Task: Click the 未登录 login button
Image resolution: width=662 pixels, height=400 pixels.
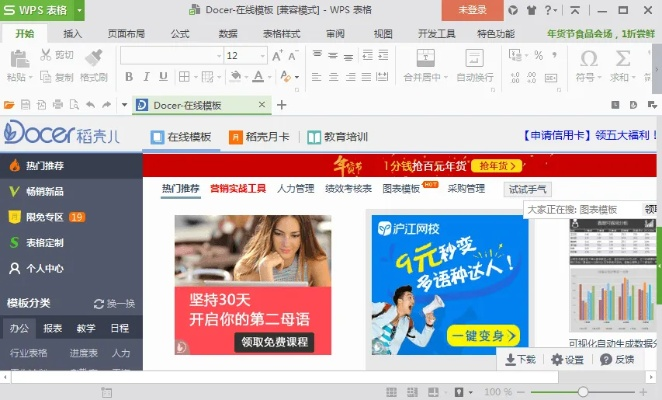Action: coord(472,10)
